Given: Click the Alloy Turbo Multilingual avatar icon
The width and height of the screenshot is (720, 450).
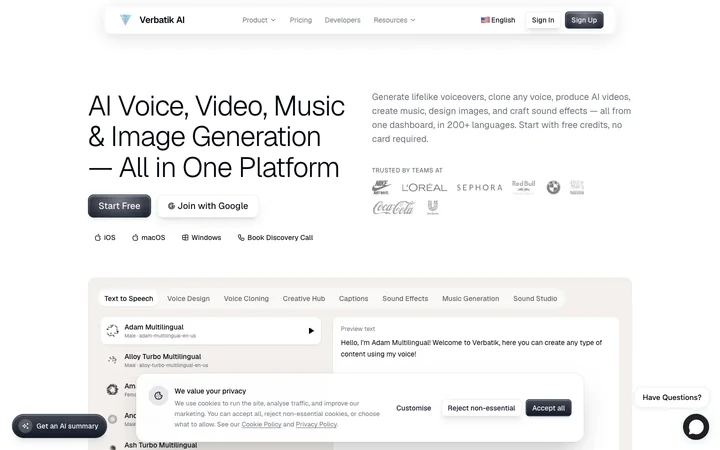Looking at the screenshot, I should [x=112, y=360].
